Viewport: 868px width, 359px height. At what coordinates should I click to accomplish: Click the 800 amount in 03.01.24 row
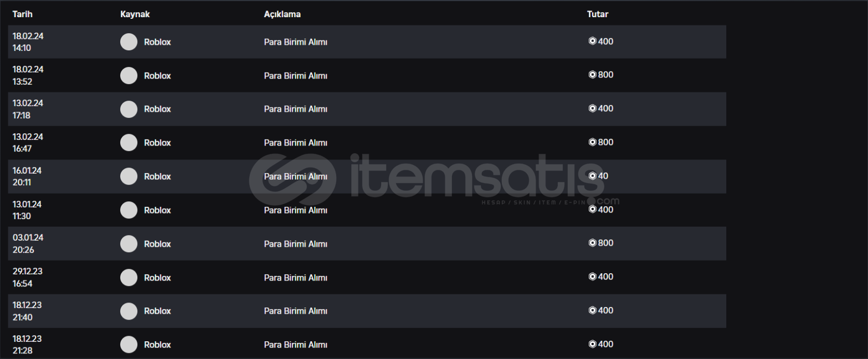pyautogui.click(x=605, y=243)
